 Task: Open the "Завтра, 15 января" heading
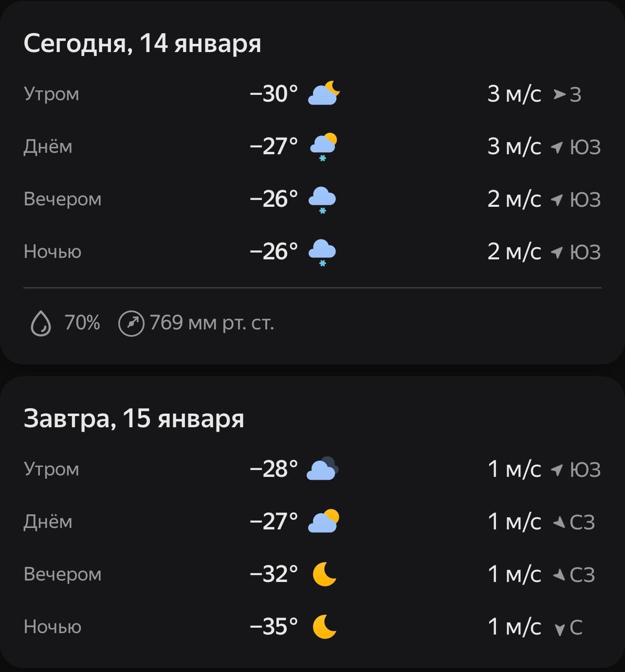134,419
